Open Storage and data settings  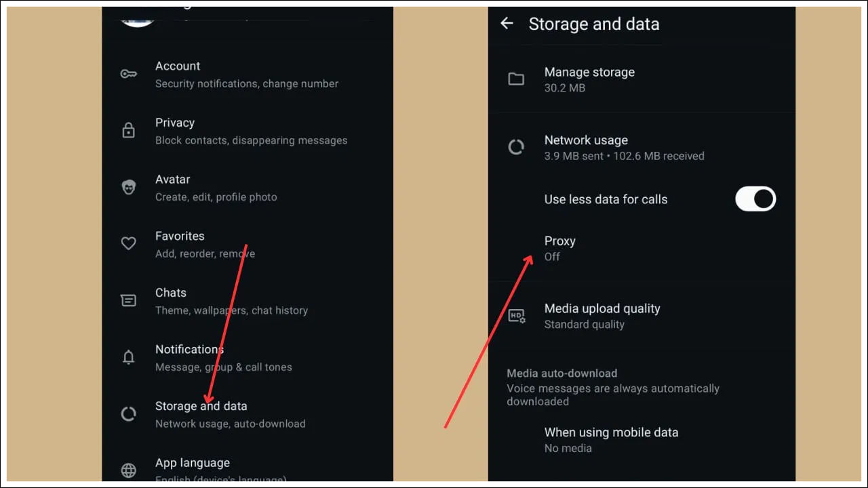point(201,413)
